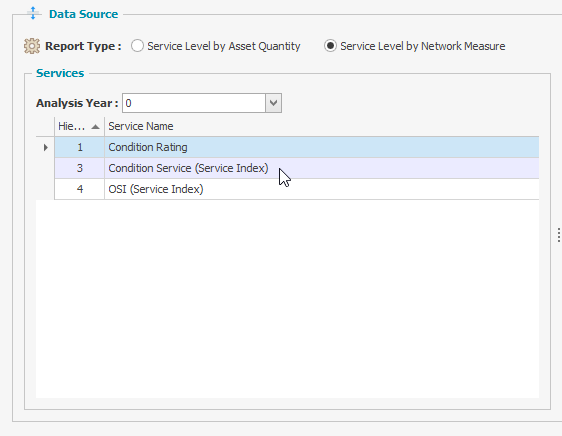Click the Report Type gear icon
The image size is (562, 436).
click(32, 46)
